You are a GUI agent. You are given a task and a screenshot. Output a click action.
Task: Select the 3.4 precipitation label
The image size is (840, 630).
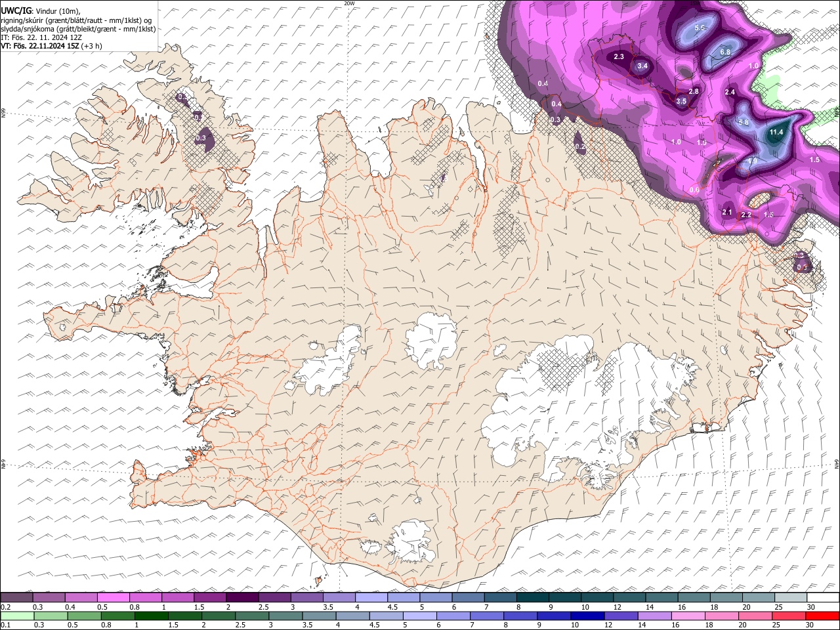[x=642, y=66]
